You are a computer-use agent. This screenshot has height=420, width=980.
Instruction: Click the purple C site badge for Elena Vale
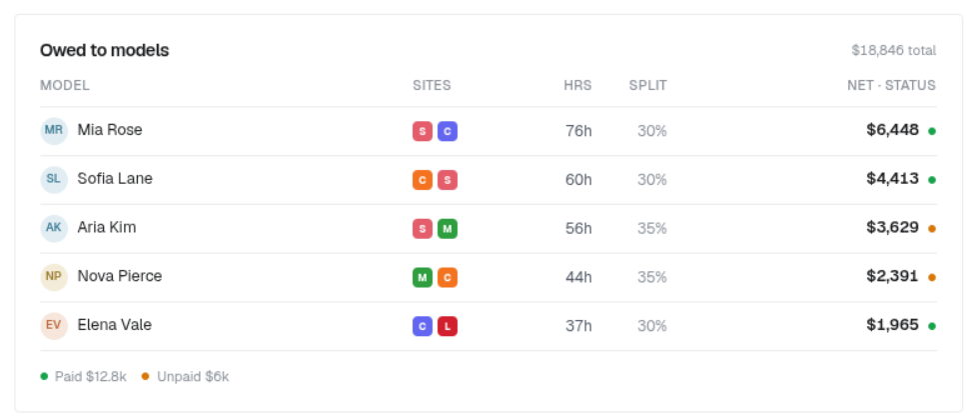point(423,326)
